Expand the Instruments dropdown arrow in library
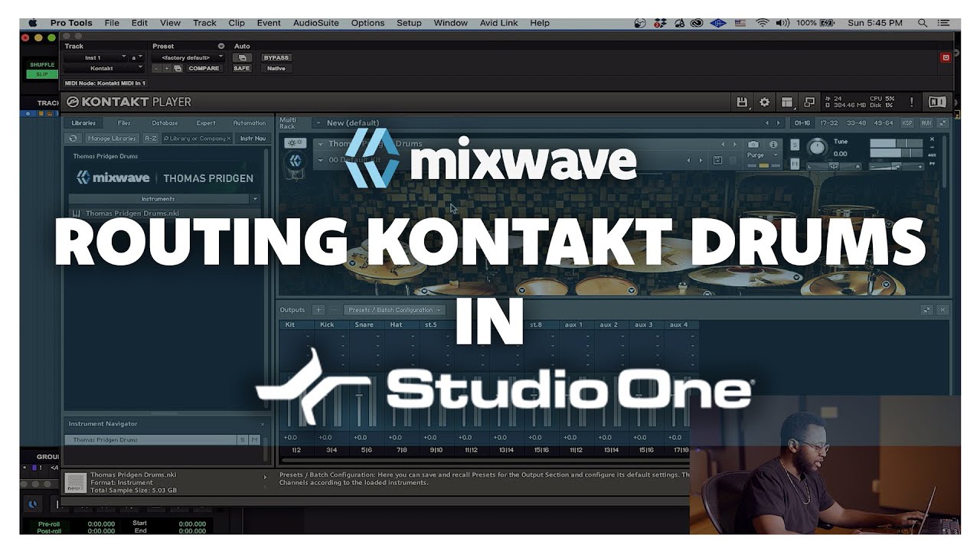The image size is (980, 551). (x=255, y=199)
